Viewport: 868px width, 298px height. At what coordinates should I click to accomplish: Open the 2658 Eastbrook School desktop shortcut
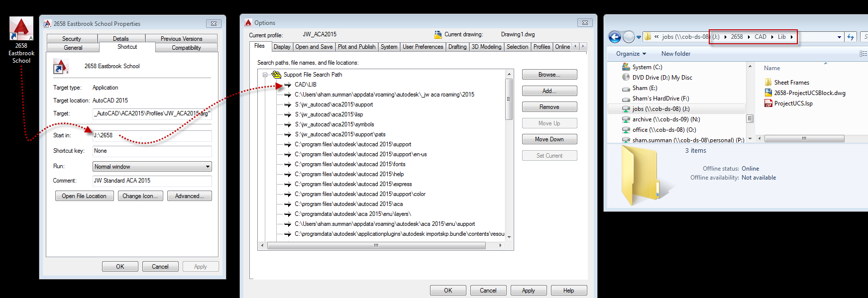pos(21,40)
